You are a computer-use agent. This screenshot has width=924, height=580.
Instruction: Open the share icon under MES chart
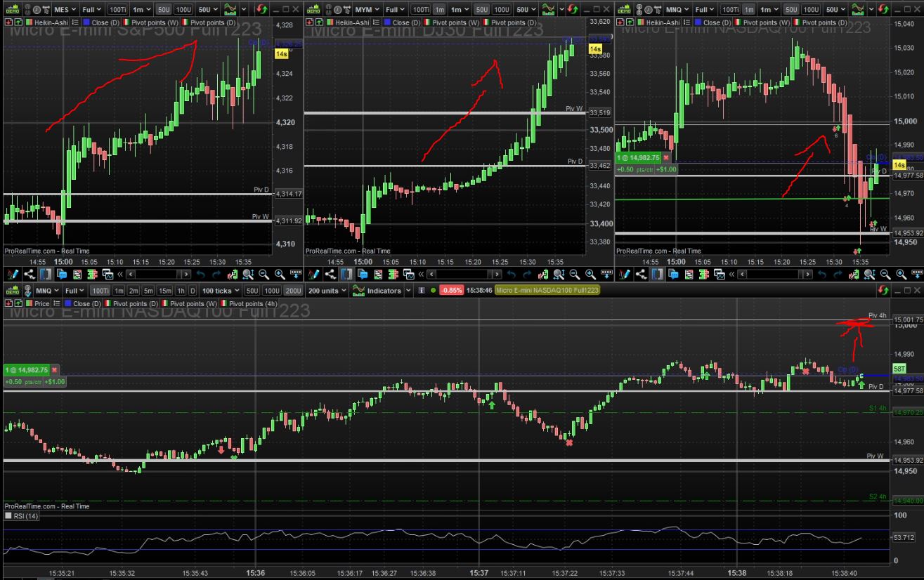click(x=29, y=274)
